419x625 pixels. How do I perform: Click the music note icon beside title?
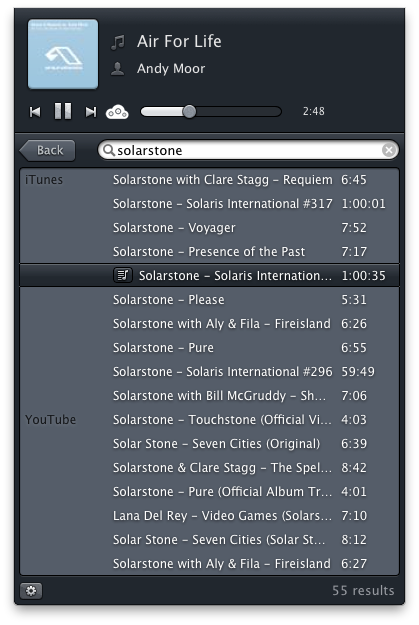(x=118, y=42)
